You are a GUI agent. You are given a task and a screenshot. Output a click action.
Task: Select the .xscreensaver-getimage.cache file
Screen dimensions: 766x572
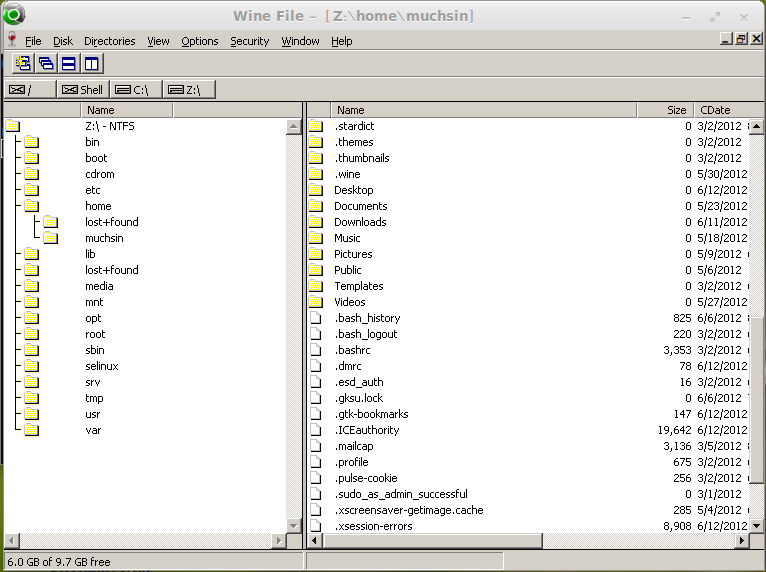click(x=409, y=510)
